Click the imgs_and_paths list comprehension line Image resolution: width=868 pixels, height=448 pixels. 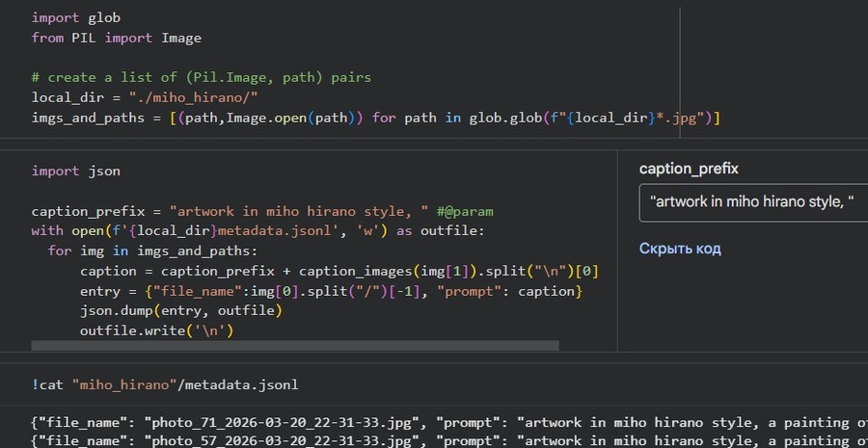point(376,118)
